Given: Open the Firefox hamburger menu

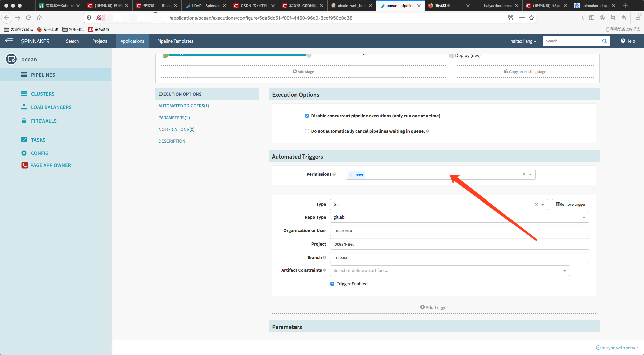Looking at the screenshot, I should coord(638,18).
